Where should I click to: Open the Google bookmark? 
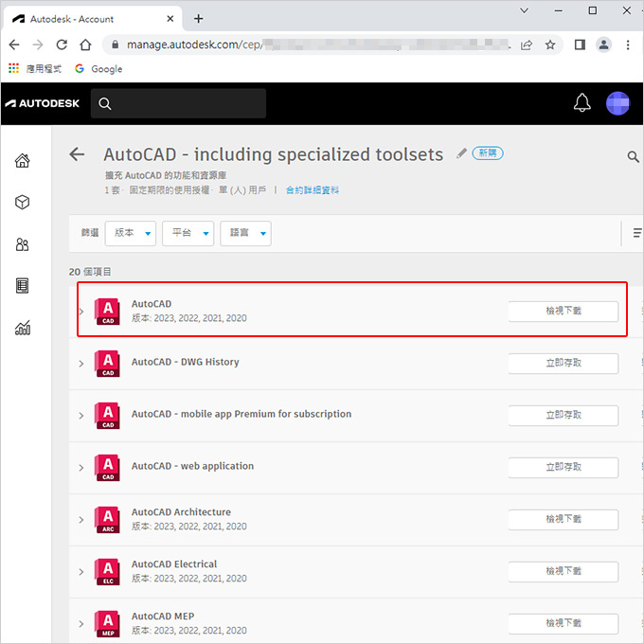coord(98,68)
